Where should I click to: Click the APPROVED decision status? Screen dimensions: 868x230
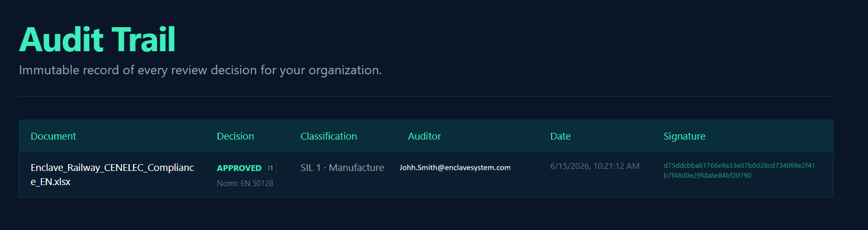239,168
